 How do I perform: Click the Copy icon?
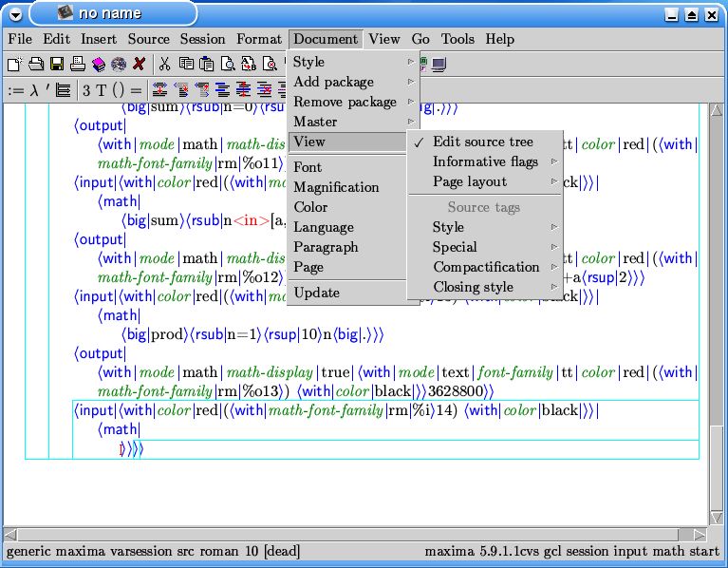click(x=186, y=64)
